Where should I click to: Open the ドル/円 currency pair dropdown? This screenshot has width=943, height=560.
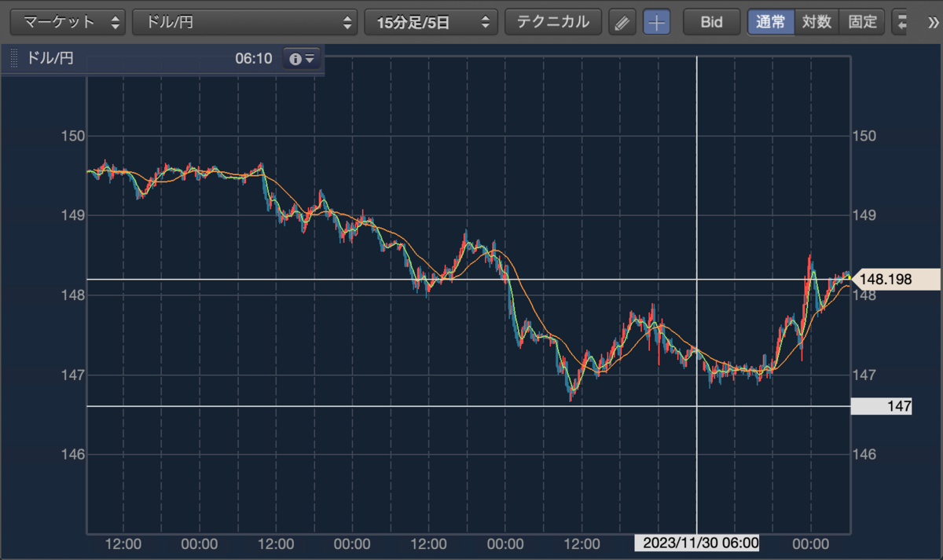click(x=245, y=22)
